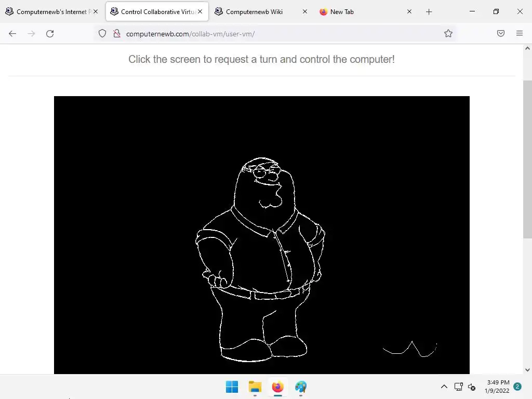Open the Paint app from taskbar

pyautogui.click(x=301, y=387)
